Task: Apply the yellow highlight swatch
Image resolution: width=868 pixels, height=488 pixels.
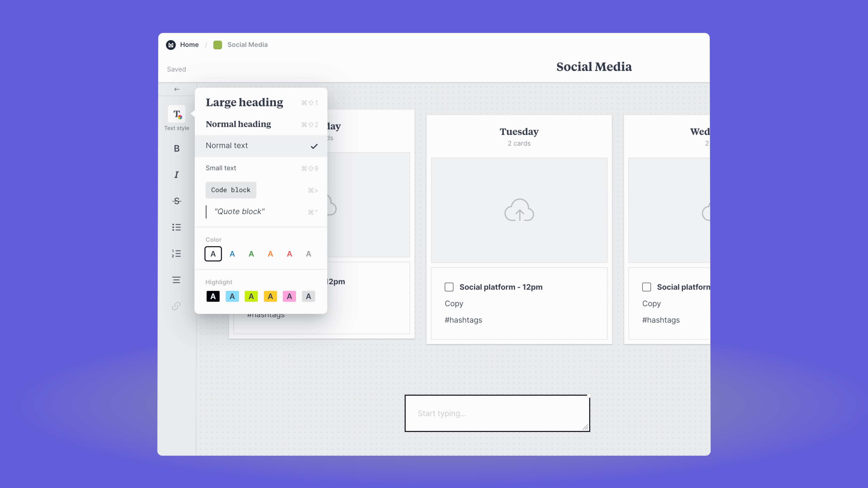Action: pyautogui.click(x=270, y=296)
